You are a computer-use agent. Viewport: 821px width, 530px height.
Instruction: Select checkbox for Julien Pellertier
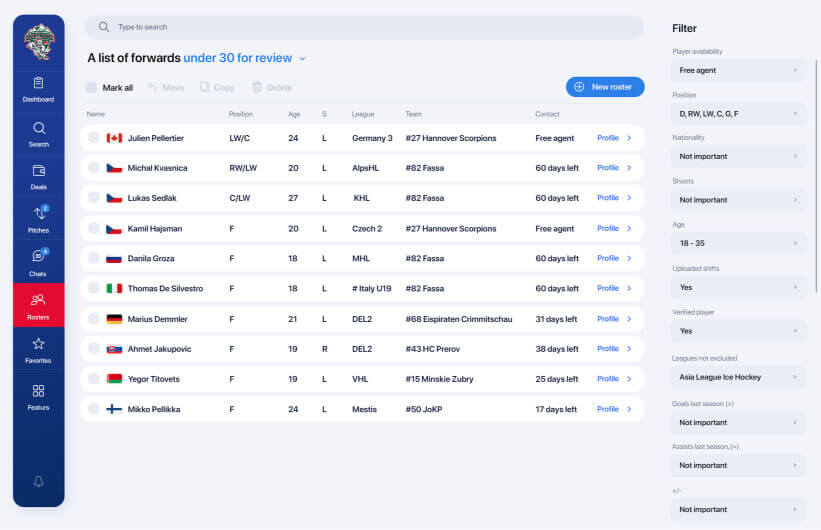[94, 138]
